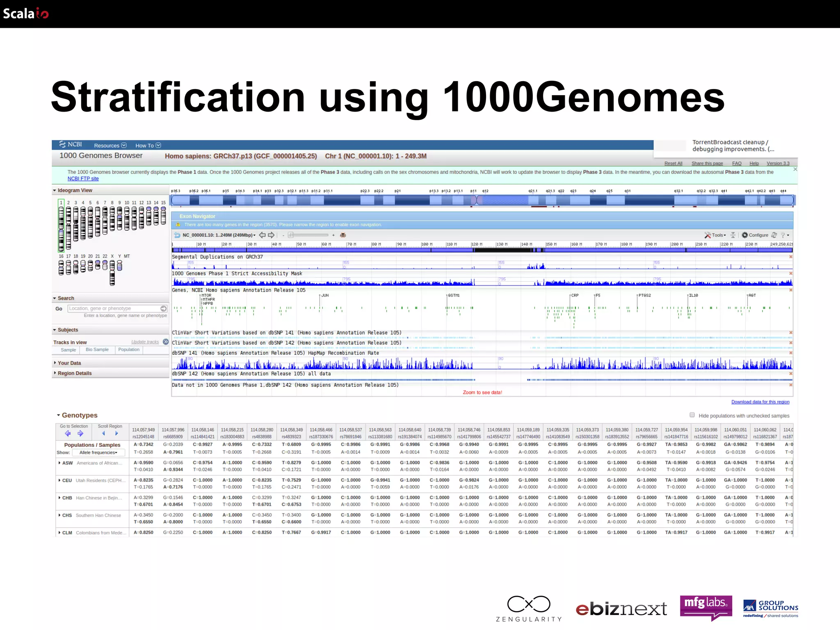The height and width of the screenshot is (630, 840).
Task: Pan the sequence view left
Action: click(262, 235)
